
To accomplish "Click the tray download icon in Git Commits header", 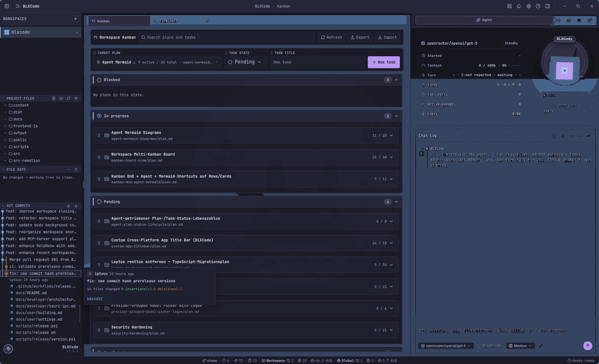I will [x=68, y=206].
